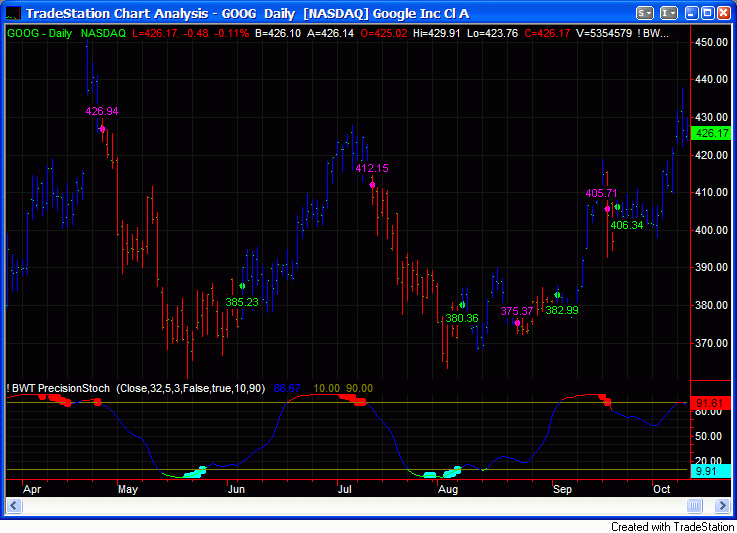Select the green 406.34 signal dot
737x533 pixels.
pos(617,207)
